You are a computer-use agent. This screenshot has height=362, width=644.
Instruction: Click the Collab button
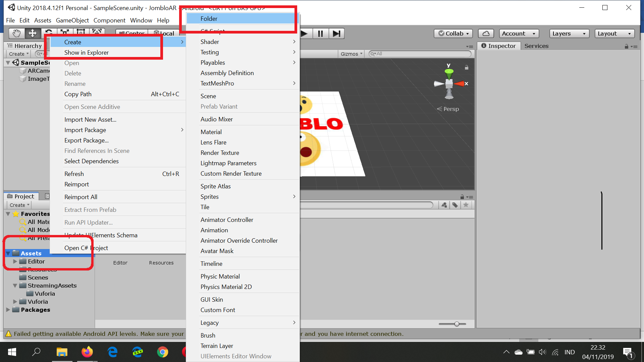click(453, 34)
